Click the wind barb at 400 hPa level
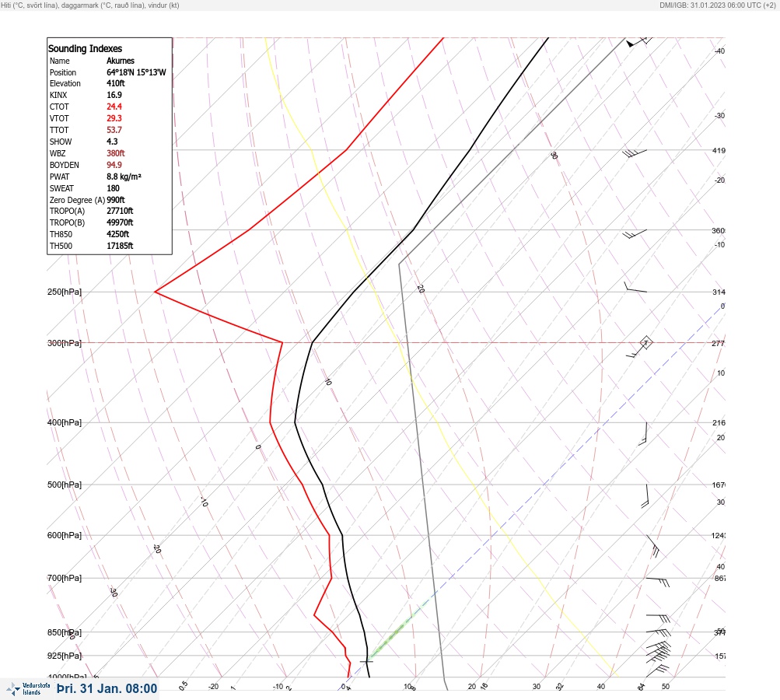The image size is (780, 700). (643, 433)
